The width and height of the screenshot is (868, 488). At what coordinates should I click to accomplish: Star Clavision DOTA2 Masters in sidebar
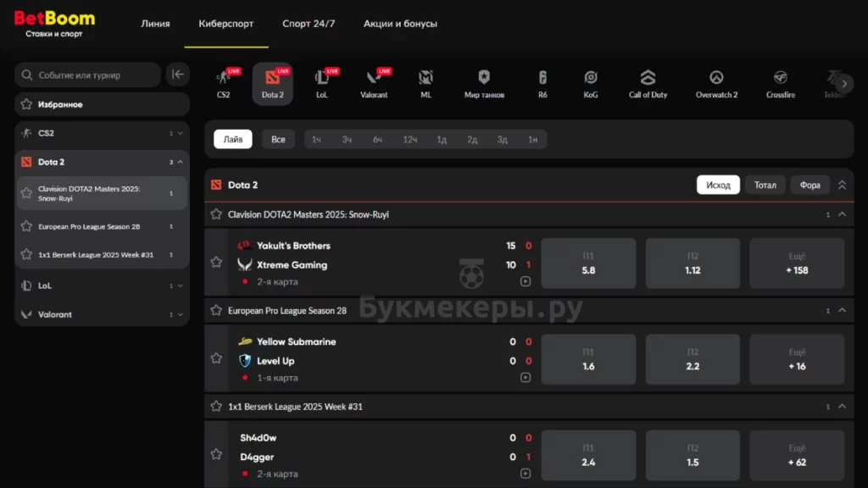tap(26, 193)
